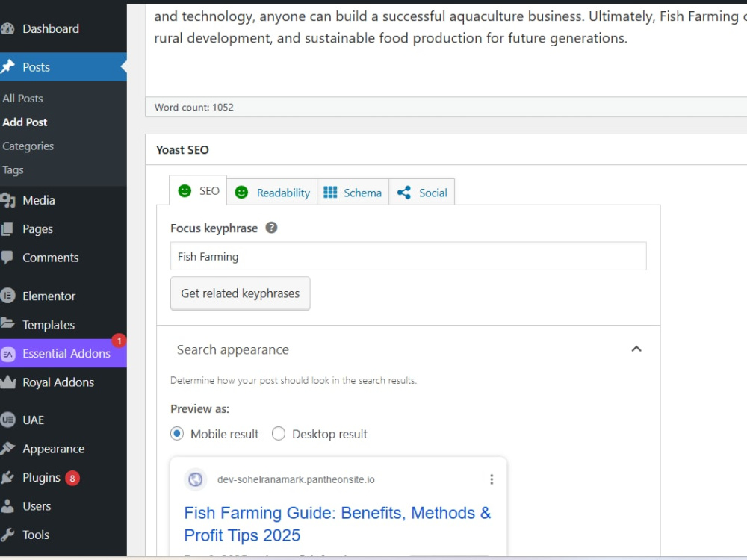Click the Dashboard gauge icon
747x560 pixels.
pos(7,28)
